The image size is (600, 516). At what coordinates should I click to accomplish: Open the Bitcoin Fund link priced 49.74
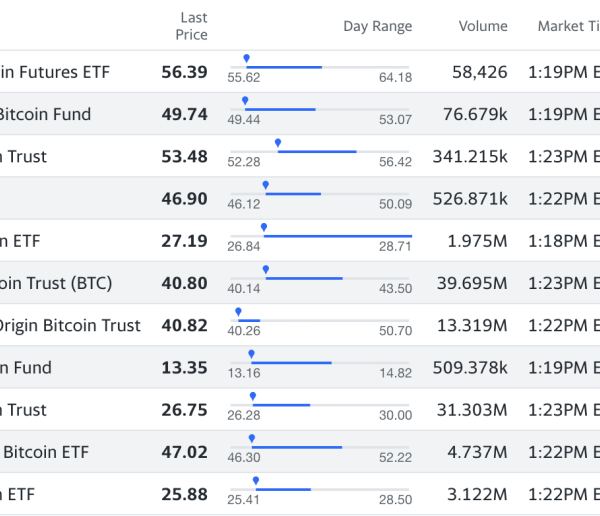tap(45, 114)
